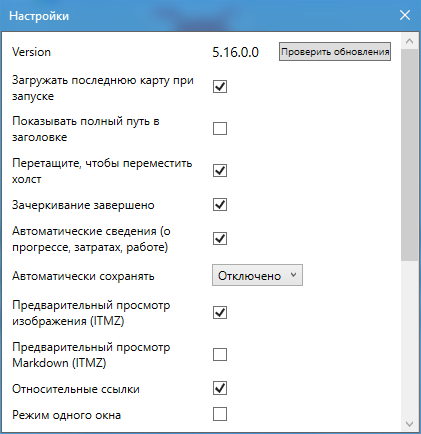Viewport: 421px width, 434px height.
Task: Disable Автоматические сведения checkbox
Action: coord(220,239)
